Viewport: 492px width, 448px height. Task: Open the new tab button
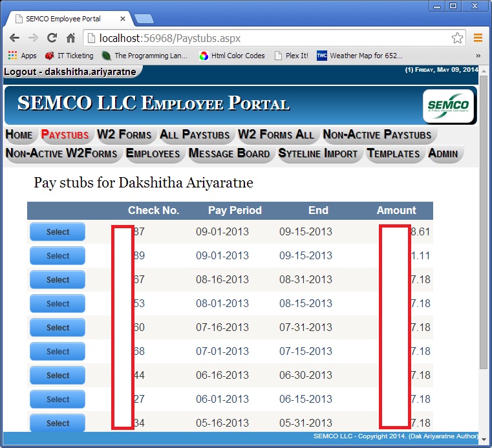(144, 19)
